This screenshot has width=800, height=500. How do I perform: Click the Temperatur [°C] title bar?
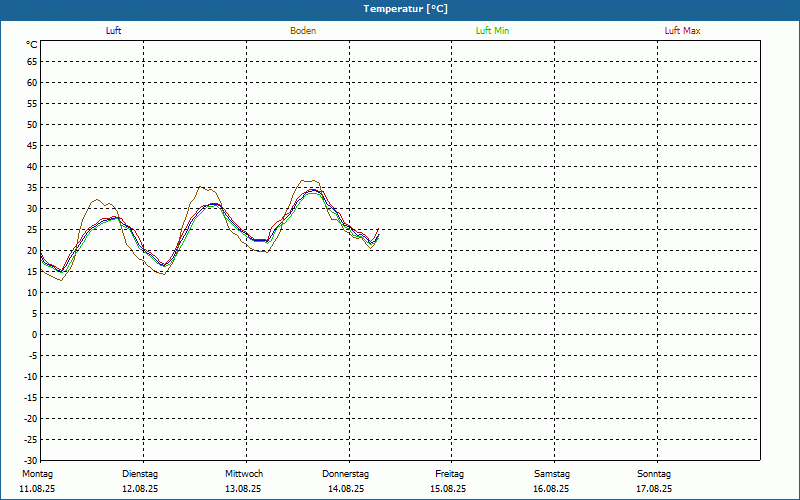tap(400, 9)
